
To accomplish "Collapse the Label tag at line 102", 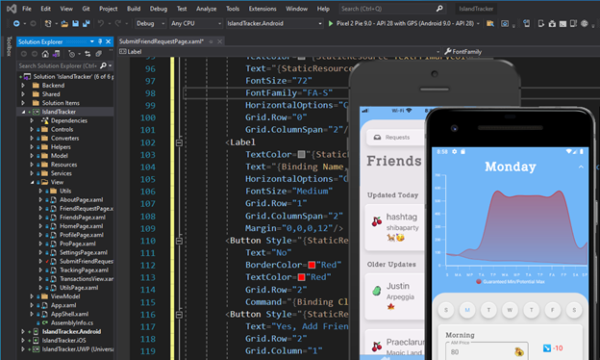I will 179,143.
